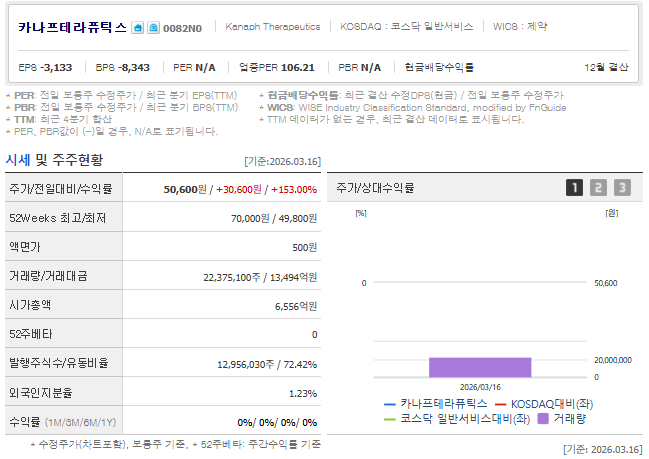Switch chart to tab 1
649x459 pixels.
click(574, 187)
